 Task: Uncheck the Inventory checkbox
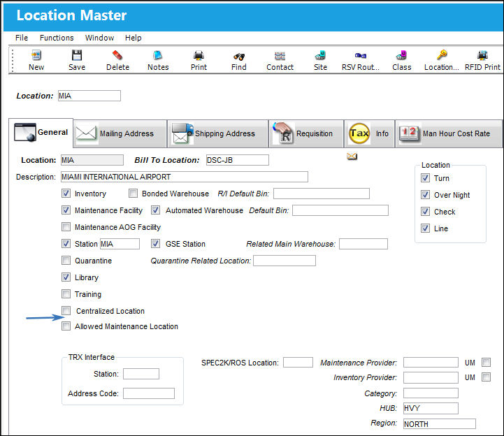(x=66, y=194)
